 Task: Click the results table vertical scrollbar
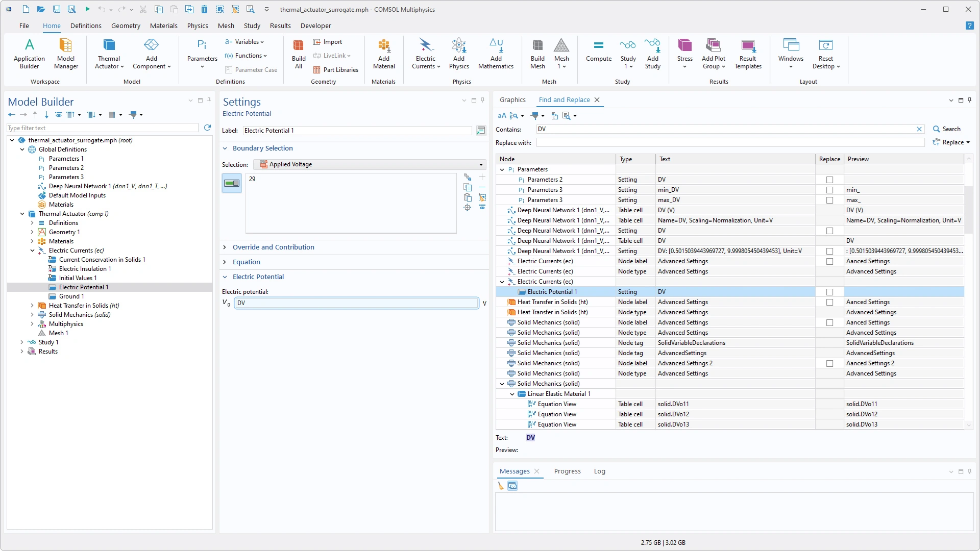click(968, 209)
